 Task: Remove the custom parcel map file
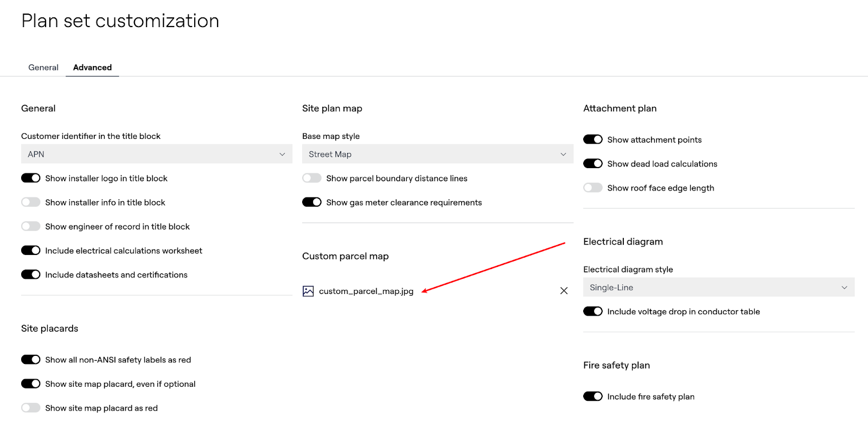tap(564, 291)
